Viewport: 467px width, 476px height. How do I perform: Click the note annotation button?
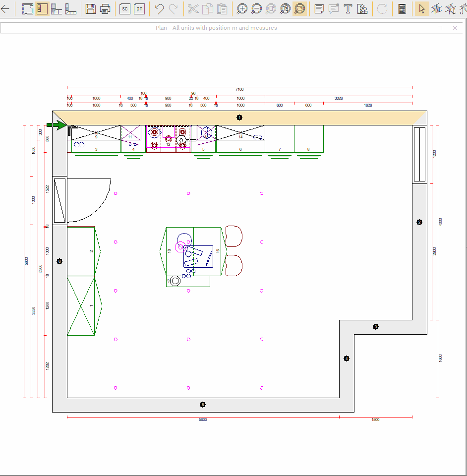tap(333, 8)
